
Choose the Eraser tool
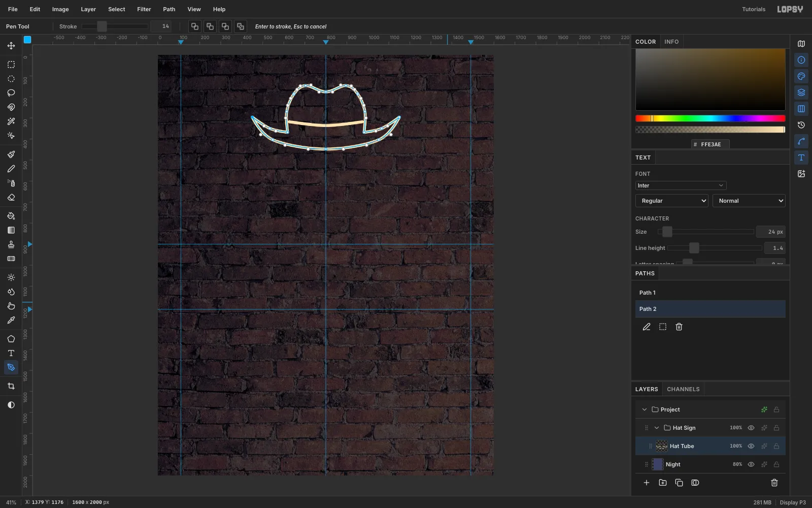[x=11, y=197]
